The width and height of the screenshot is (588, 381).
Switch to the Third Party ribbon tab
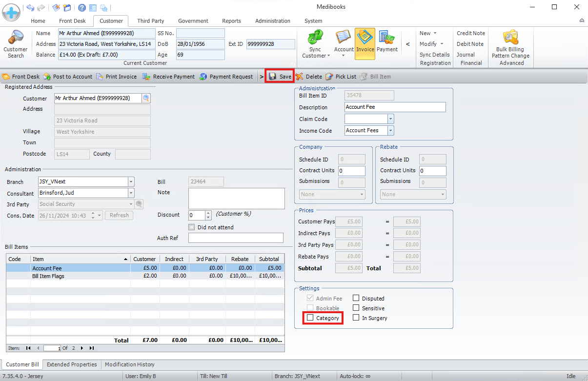150,21
